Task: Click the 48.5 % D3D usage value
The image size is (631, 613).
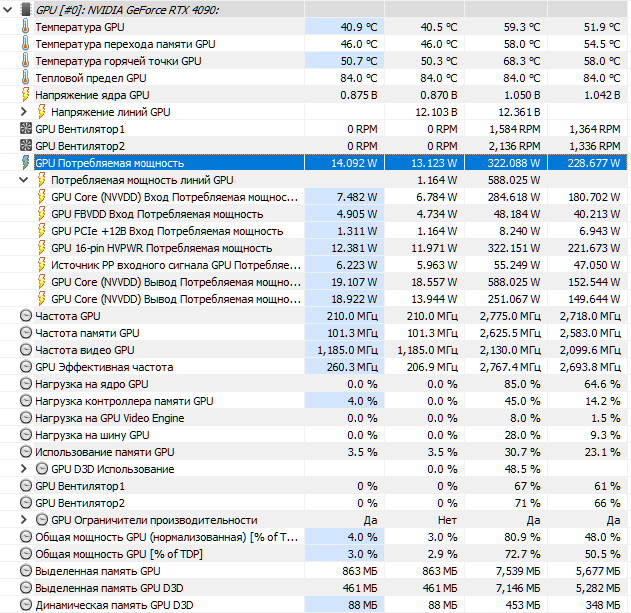Action: tap(522, 469)
